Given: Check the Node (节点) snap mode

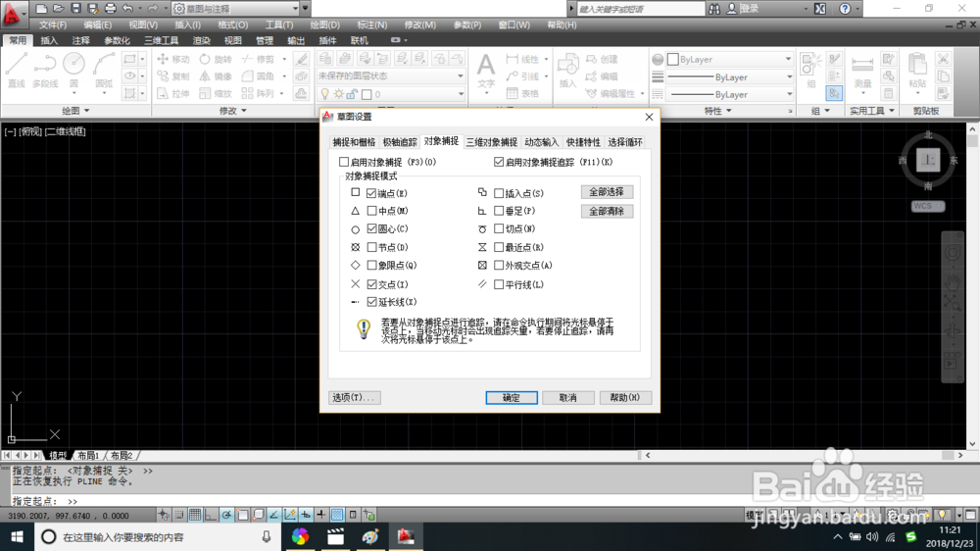Looking at the screenshot, I should point(371,247).
